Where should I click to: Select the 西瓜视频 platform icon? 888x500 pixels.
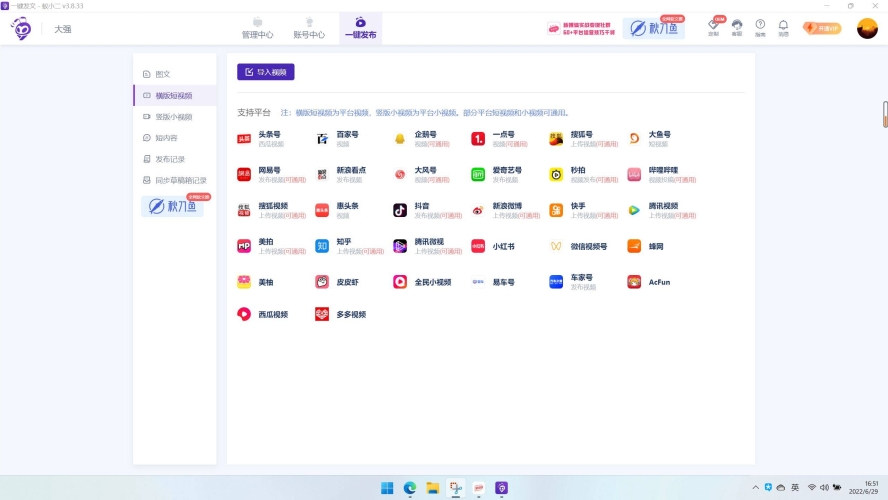pyautogui.click(x=244, y=314)
